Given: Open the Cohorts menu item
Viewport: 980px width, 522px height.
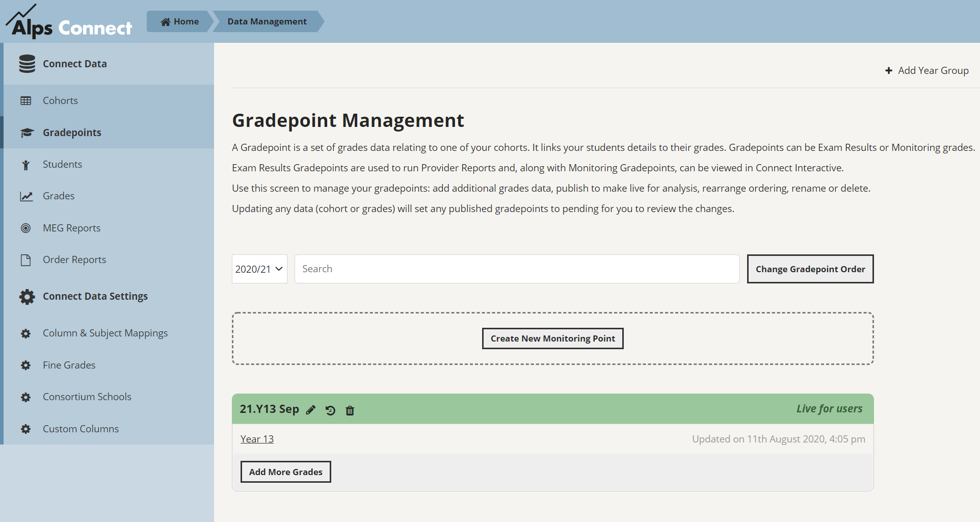Looking at the screenshot, I should [x=109, y=100].
